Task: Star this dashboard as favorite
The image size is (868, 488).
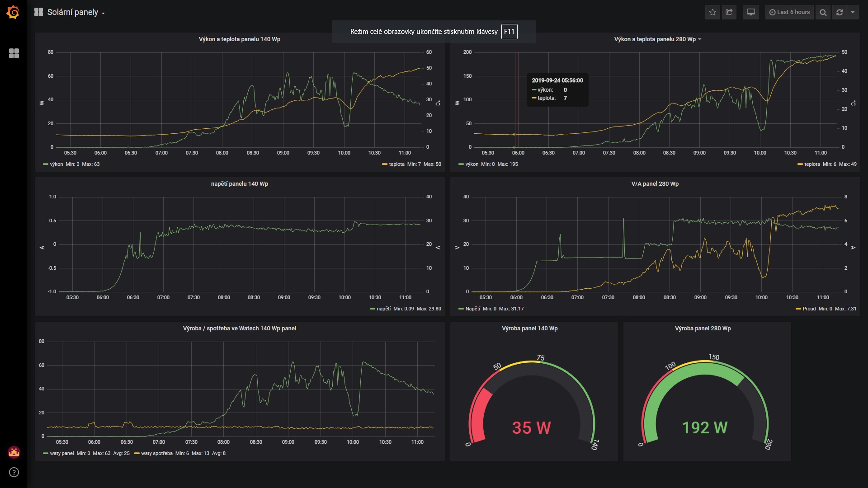Action: 712,12
